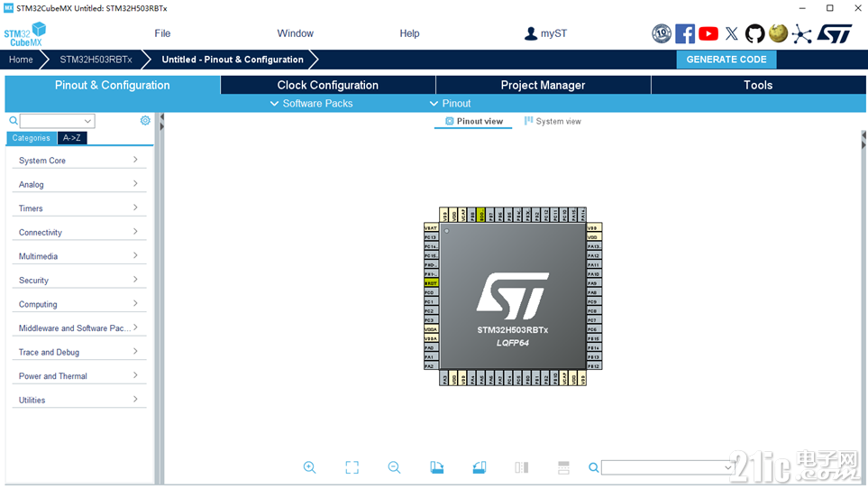Open the category settings gear icon
The image size is (868, 489).
(145, 120)
